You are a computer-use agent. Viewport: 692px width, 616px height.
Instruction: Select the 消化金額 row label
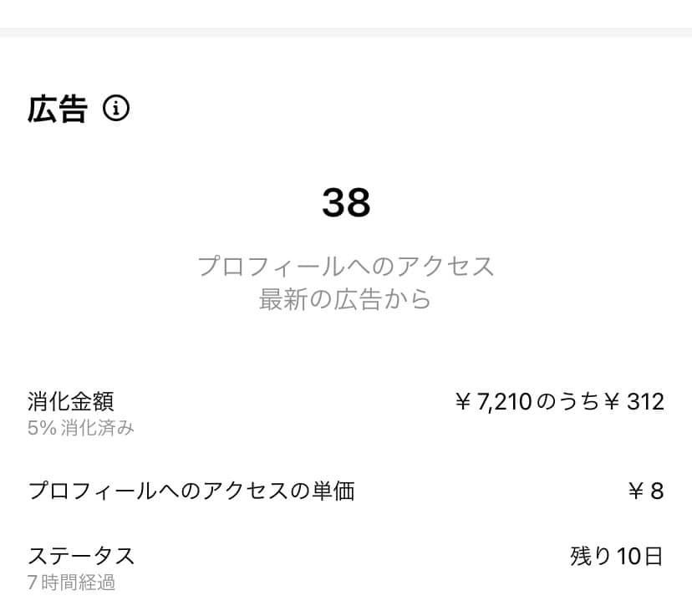click(70, 401)
